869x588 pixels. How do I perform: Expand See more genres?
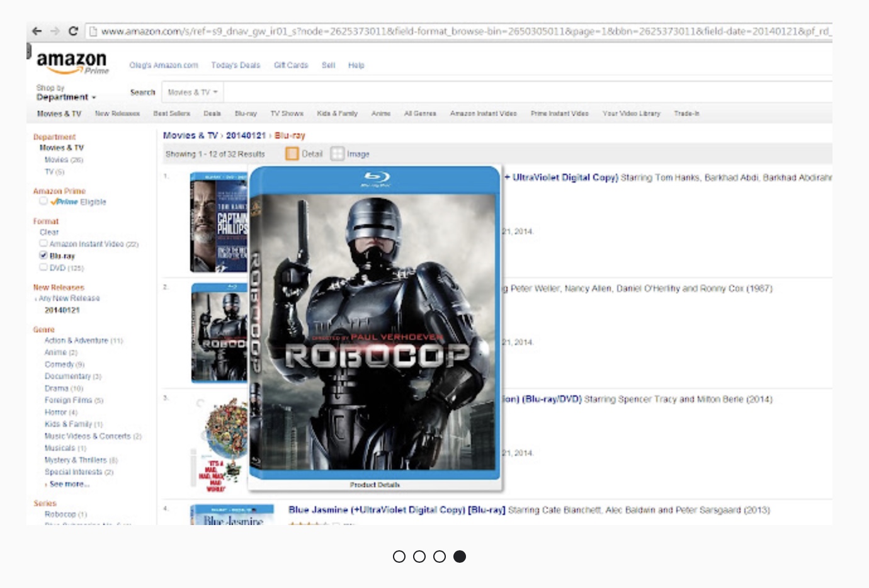point(69,484)
